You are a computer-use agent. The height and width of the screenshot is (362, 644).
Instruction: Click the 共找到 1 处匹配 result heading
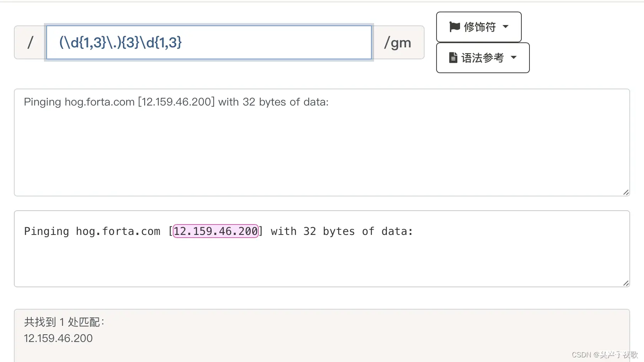[x=64, y=322]
